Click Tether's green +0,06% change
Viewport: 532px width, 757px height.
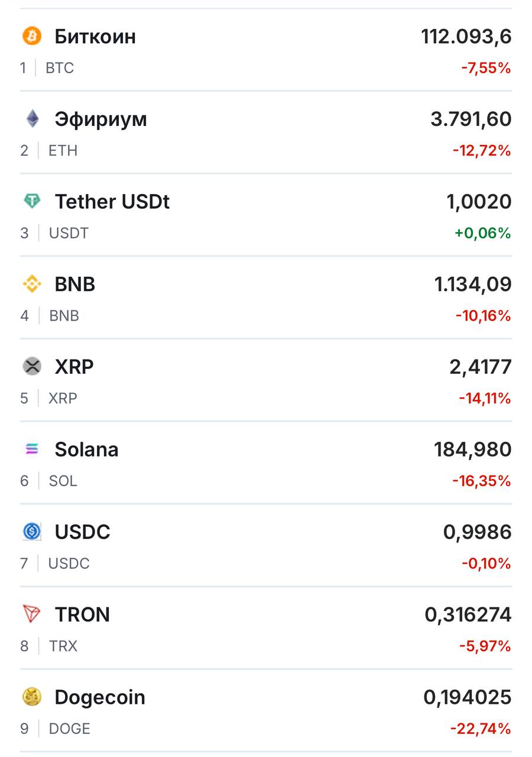482,234
